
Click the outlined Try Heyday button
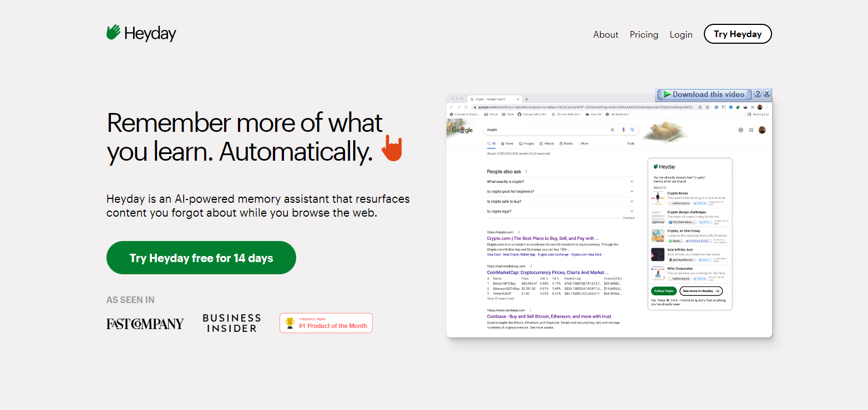click(x=738, y=34)
